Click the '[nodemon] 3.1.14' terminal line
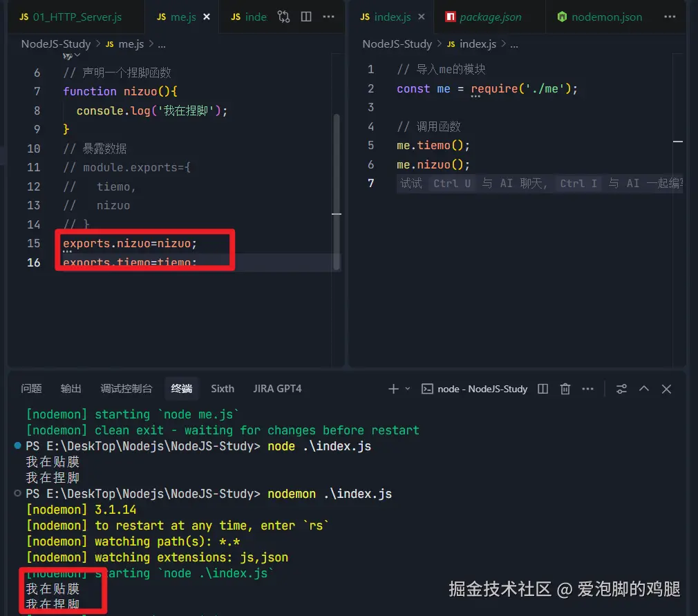Viewport: 698px width, 616px height. click(81, 510)
